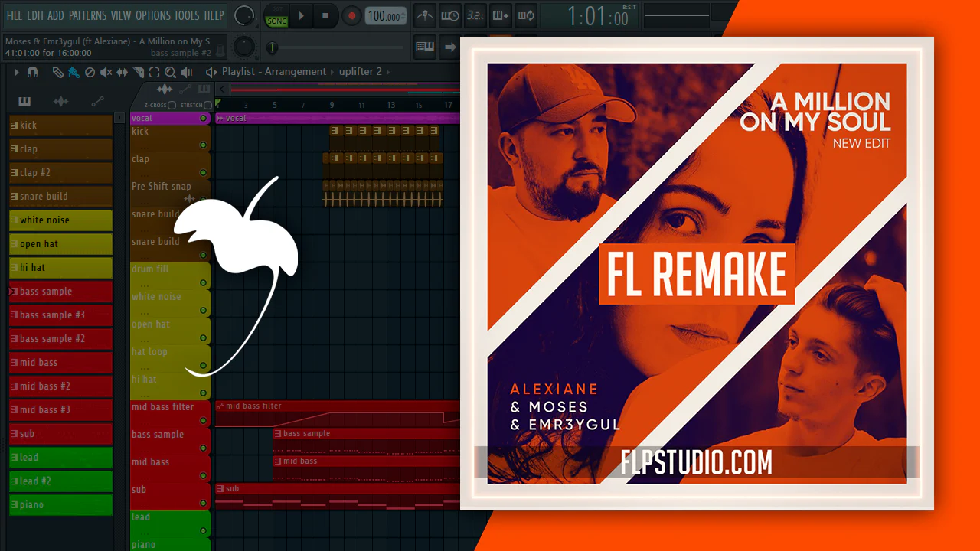980x551 pixels.
Task: Click the speaker icon beside Playlist title
Action: click(x=211, y=72)
